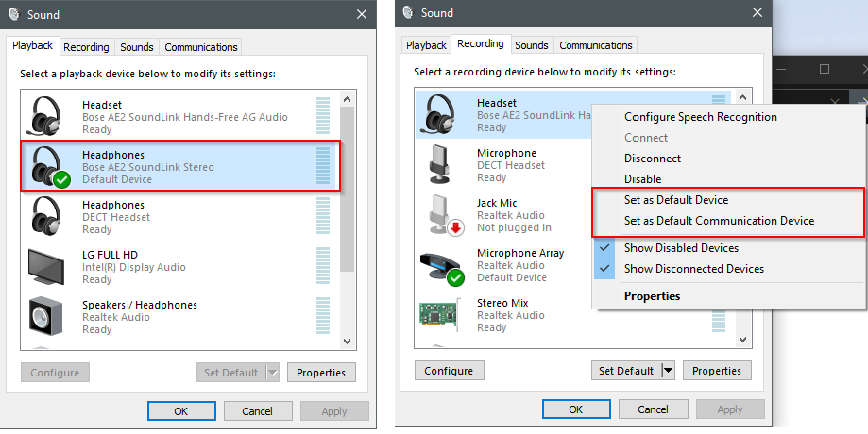Close the left Playback Sound window
Image resolution: width=868 pixels, height=434 pixels.
(x=362, y=14)
